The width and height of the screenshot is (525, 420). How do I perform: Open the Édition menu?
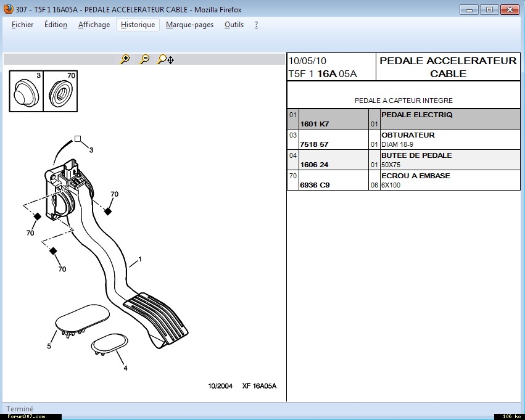[x=56, y=25]
